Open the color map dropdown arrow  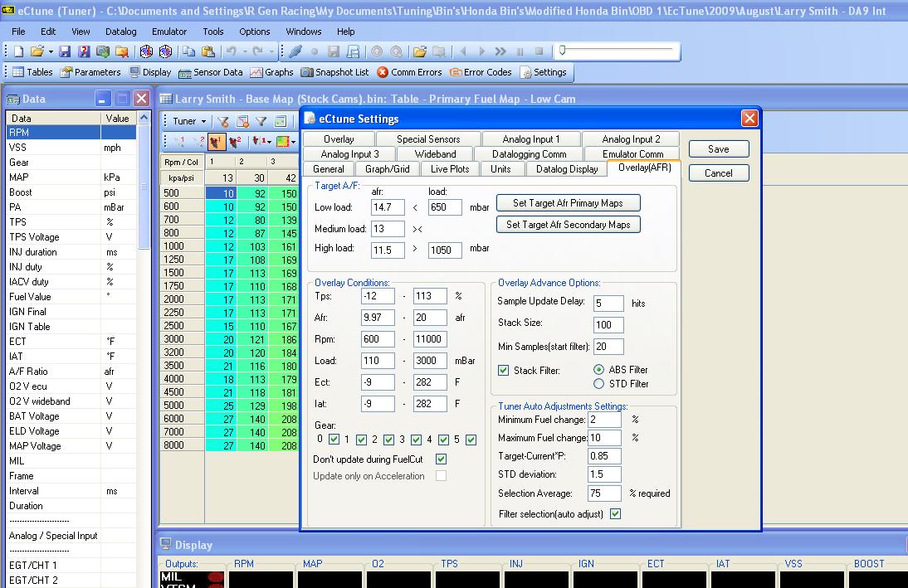click(x=292, y=142)
